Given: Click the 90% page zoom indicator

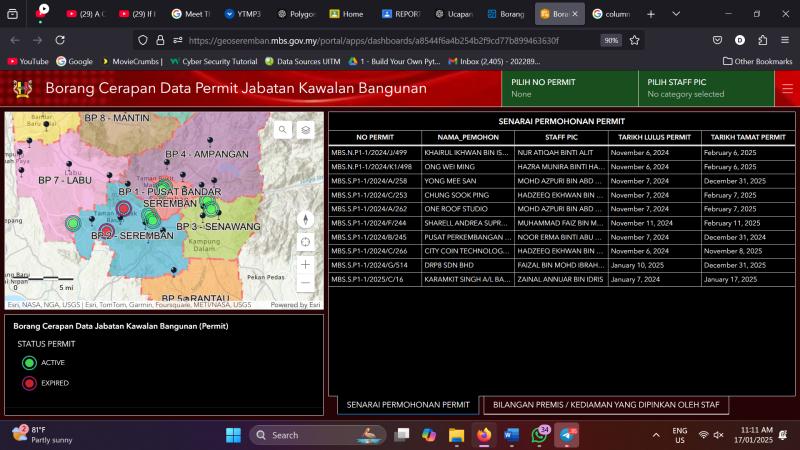Looking at the screenshot, I should 610,40.
